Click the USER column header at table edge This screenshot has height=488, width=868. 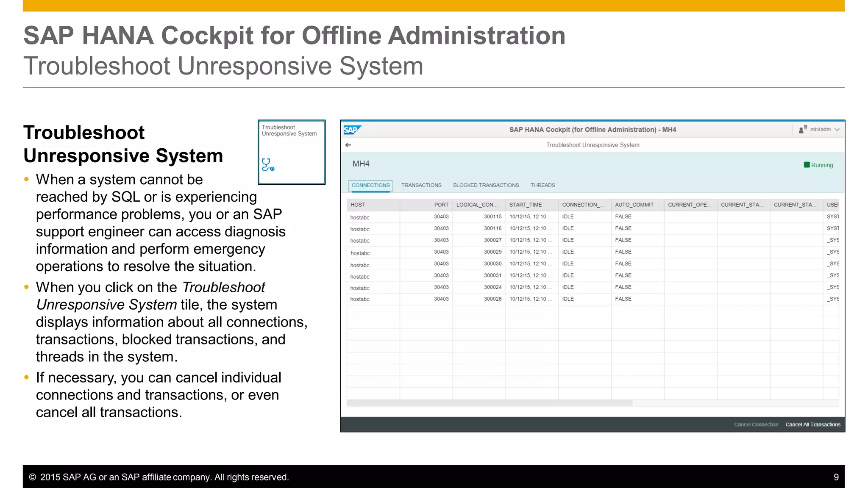[x=832, y=205]
